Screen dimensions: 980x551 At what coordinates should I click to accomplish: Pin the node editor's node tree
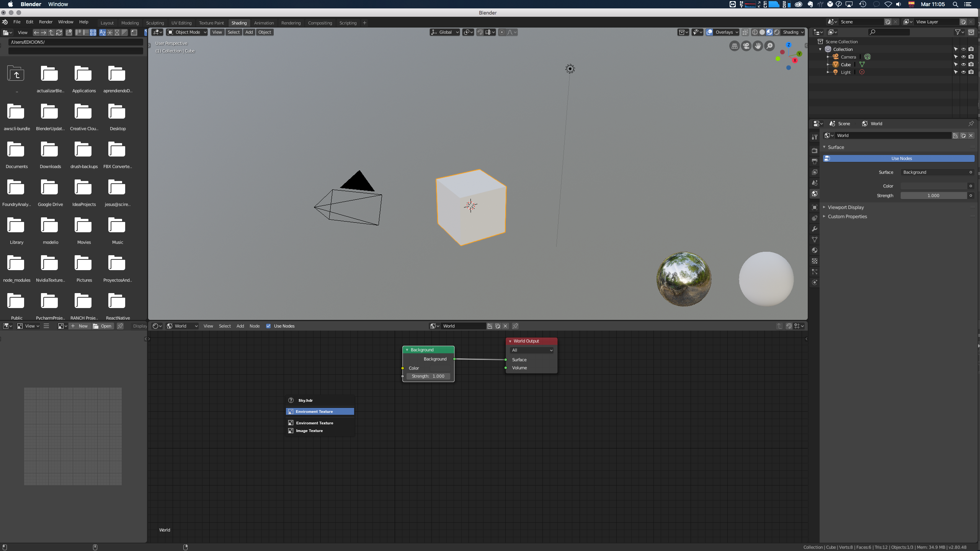[515, 326]
